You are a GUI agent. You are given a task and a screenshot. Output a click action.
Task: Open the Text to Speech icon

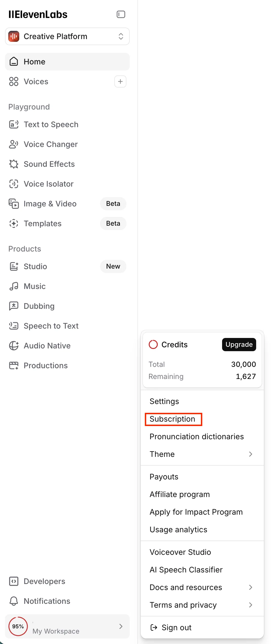[x=14, y=124]
